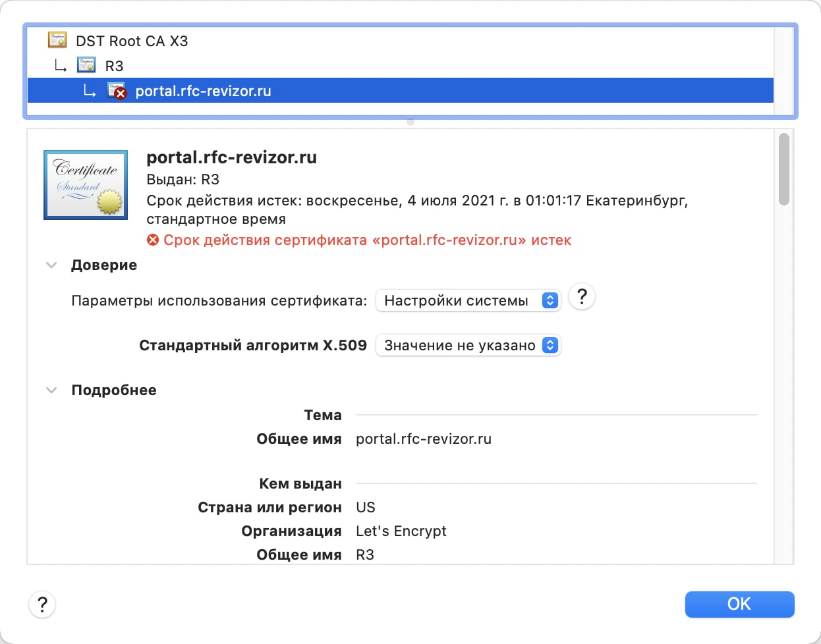Select the R3 row in certificate chain
This screenshot has width=821, height=644.
(401, 66)
